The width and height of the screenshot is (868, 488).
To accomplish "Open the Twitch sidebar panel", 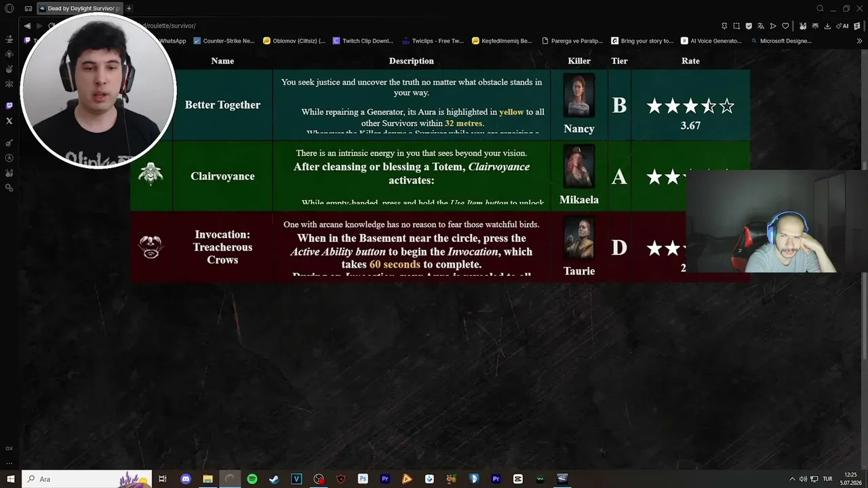I will click(9, 106).
